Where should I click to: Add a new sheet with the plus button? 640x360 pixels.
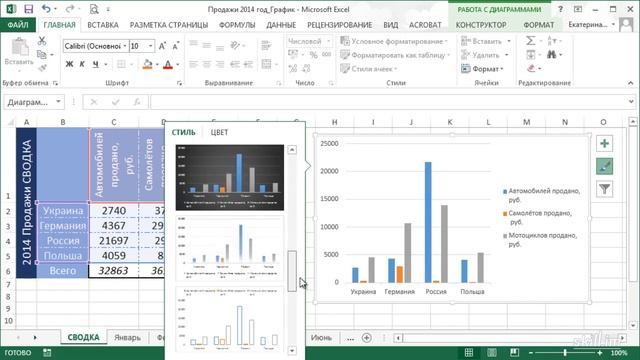point(367,338)
